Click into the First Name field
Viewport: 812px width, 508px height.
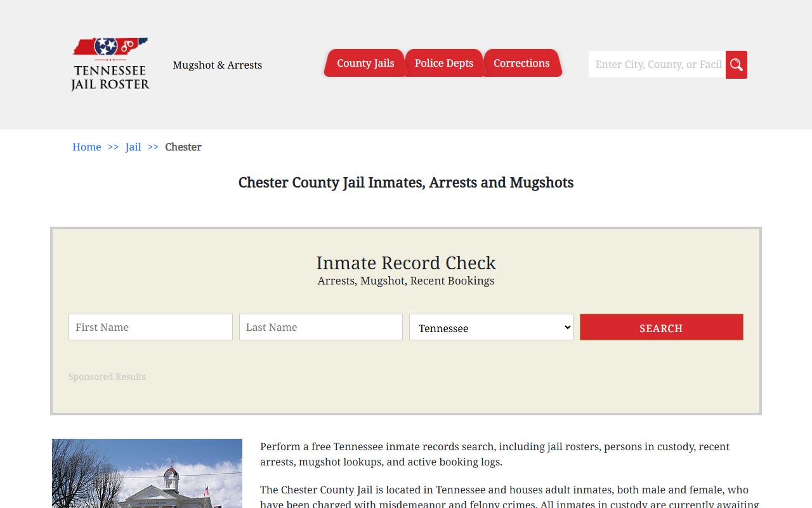click(x=150, y=327)
